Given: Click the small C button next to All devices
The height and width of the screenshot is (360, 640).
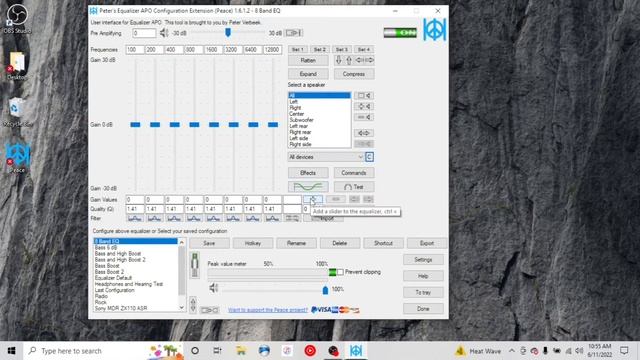Looking at the screenshot, I should pyautogui.click(x=369, y=157).
